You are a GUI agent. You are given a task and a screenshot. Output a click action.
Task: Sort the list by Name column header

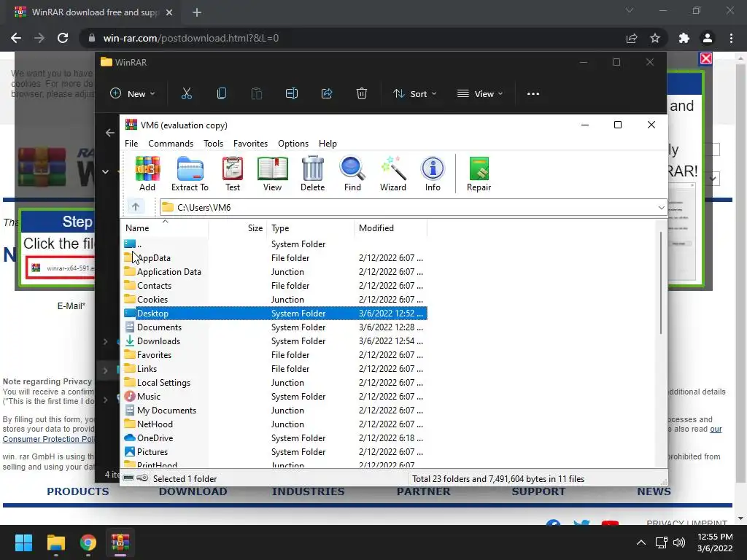point(164,228)
